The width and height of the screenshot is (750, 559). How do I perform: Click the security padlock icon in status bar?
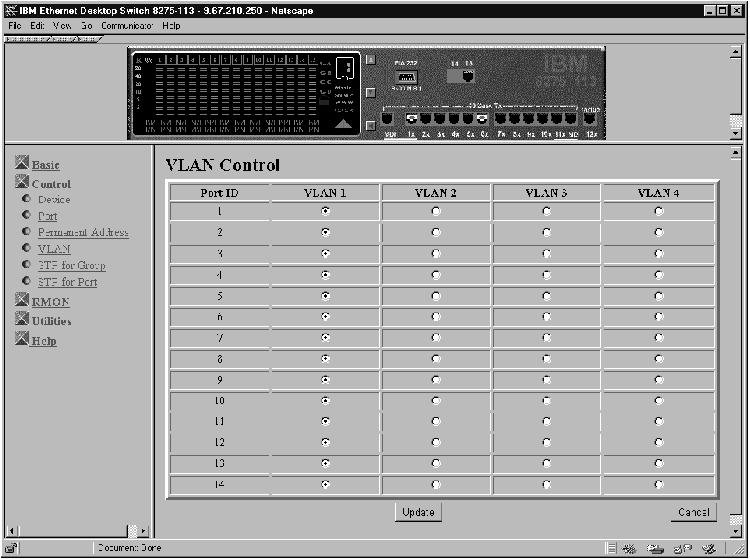pos(10,548)
